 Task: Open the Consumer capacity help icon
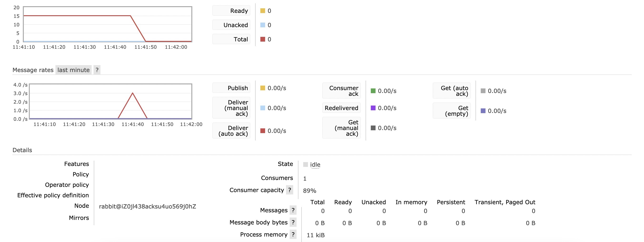(x=289, y=190)
